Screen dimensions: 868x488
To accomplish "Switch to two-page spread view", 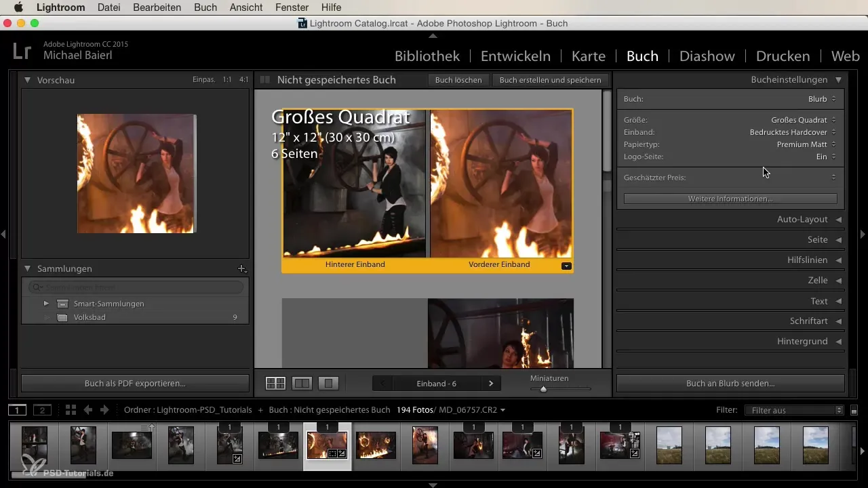I will 302,383.
